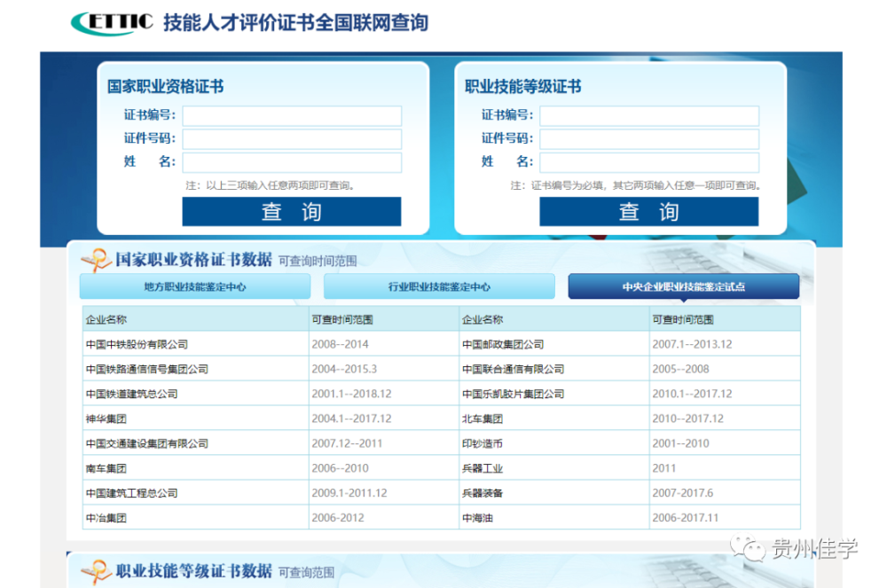Select table cell 兵器装备
The image size is (887, 588).
pos(554,493)
